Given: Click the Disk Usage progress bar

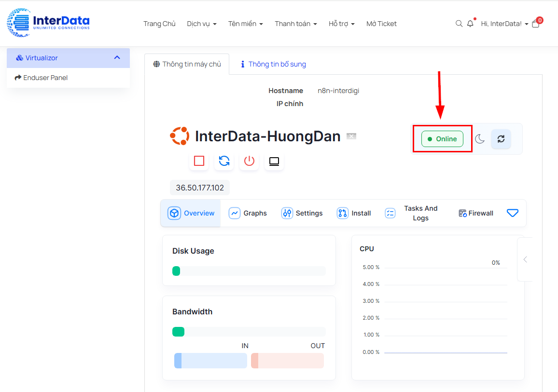Looking at the screenshot, I should (x=249, y=271).
